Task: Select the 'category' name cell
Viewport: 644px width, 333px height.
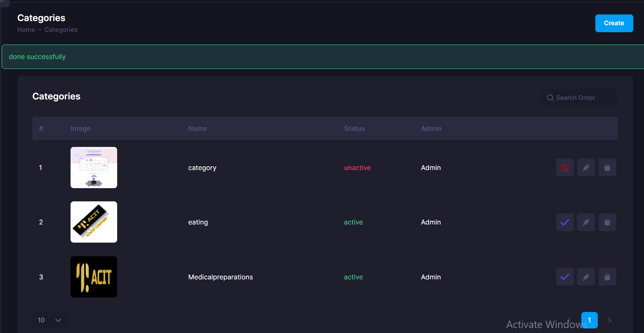Action: pos(202,168)
